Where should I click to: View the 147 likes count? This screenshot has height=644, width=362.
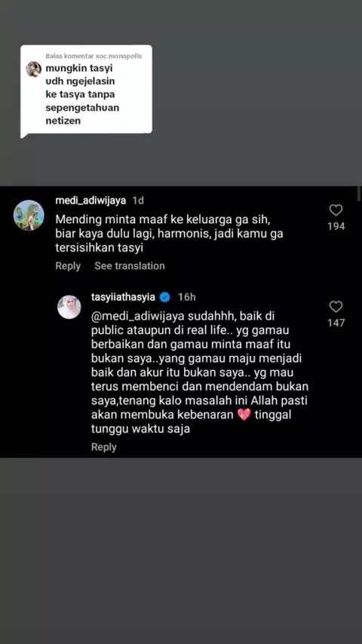pyautogui.click(x=336, y=324)
